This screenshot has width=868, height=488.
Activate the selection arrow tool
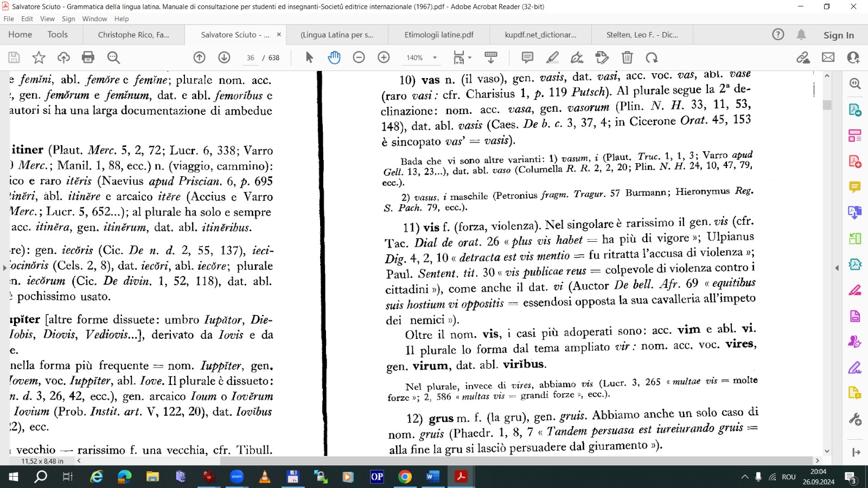point(309,57)
